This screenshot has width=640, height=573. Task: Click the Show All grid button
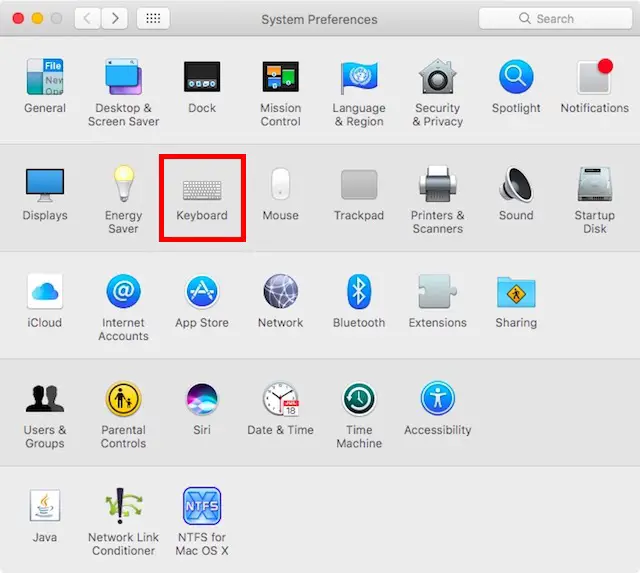[153, 18]
